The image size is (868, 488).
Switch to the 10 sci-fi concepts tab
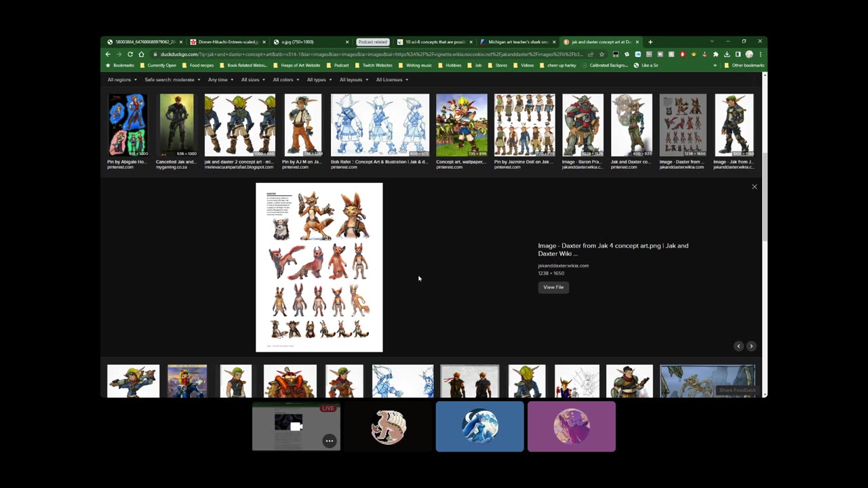(434, 42)
